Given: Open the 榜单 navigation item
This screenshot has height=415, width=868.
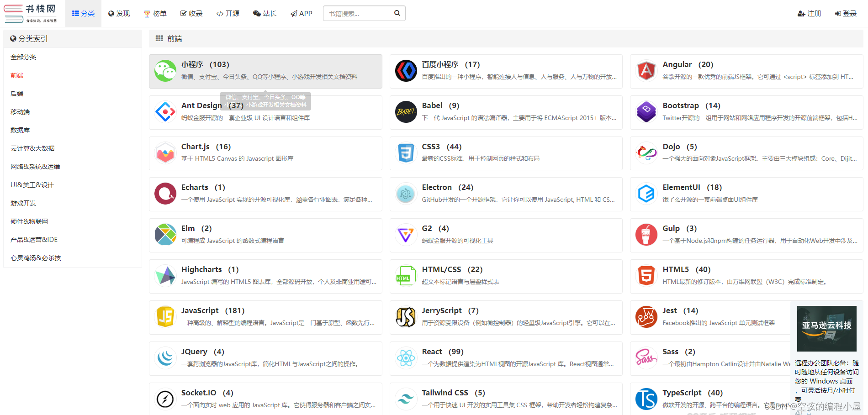Looking at the screenshot, I should point(155,14).
